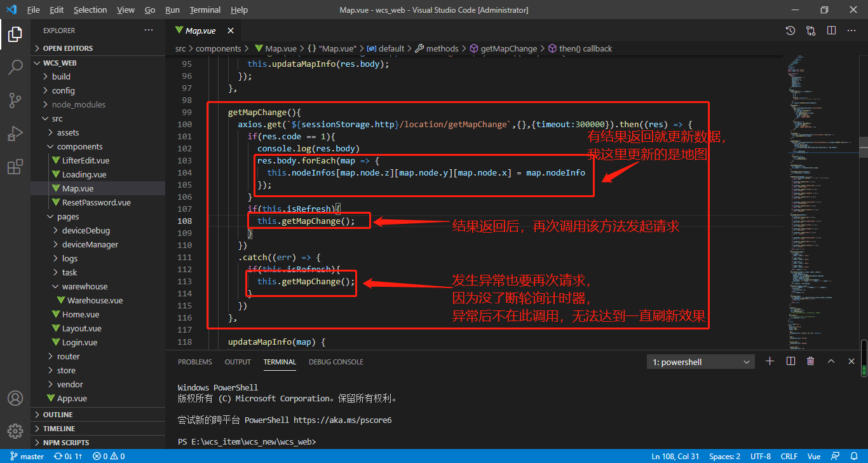The height and width of the screenshot is (463, 868).
Task: Open the Edit menu
Action: [x=57, y=10]
